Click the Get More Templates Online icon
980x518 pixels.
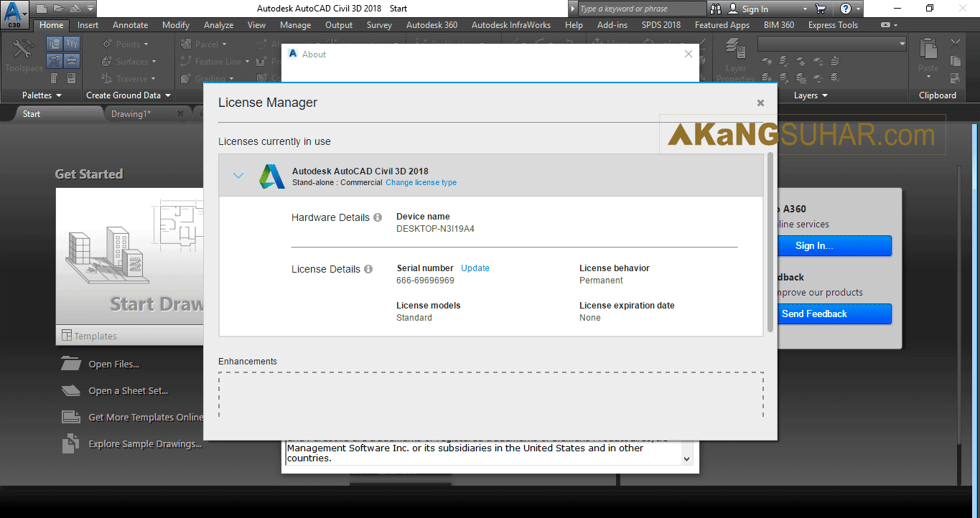coord(70,417)
